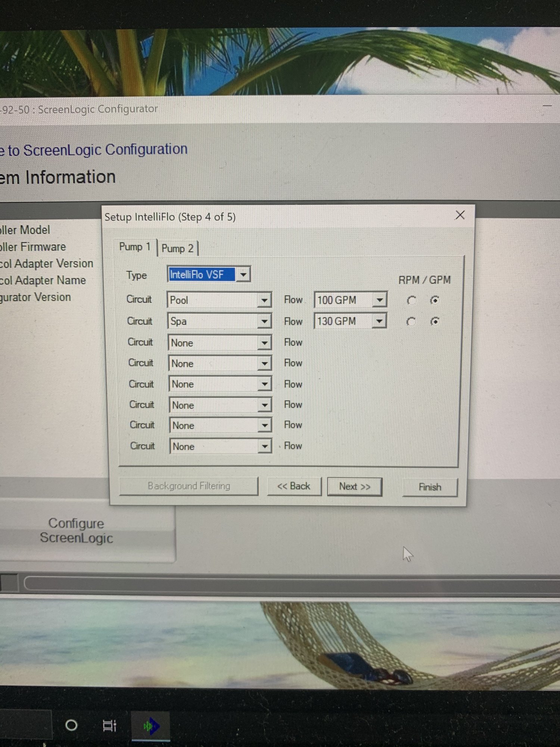This screenshot has width=560, height=747.
Task: Minimize the ScreenLogic Configurator window
Action: click(x=547, y=106)
